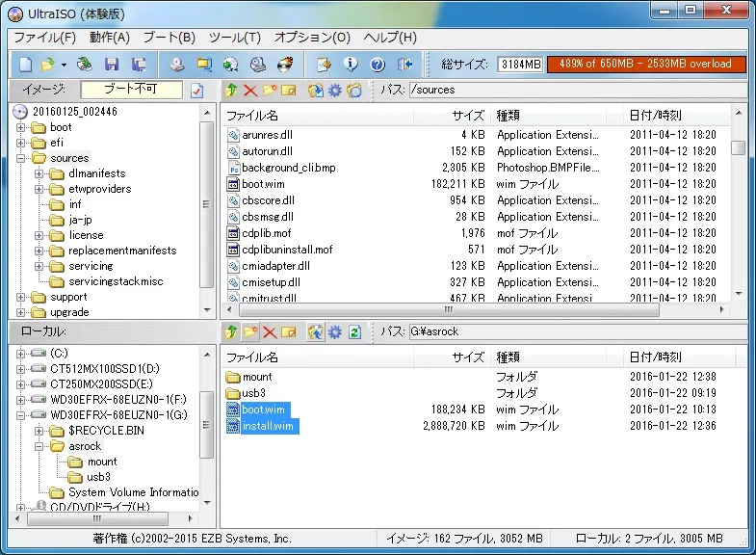The image size is (756, 555).
Task: Click the image pane New Folder icon
Action: (x=270, y=91)
